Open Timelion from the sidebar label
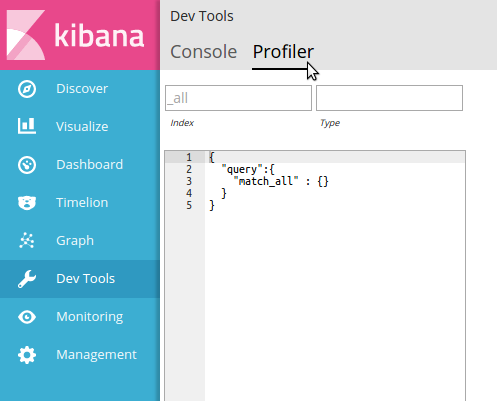 pos(82,203)
